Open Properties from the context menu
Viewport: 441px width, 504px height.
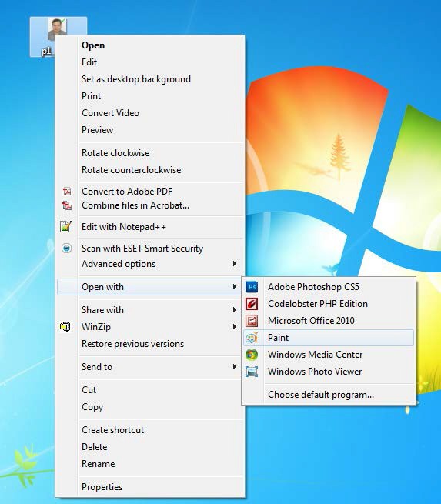150,487
